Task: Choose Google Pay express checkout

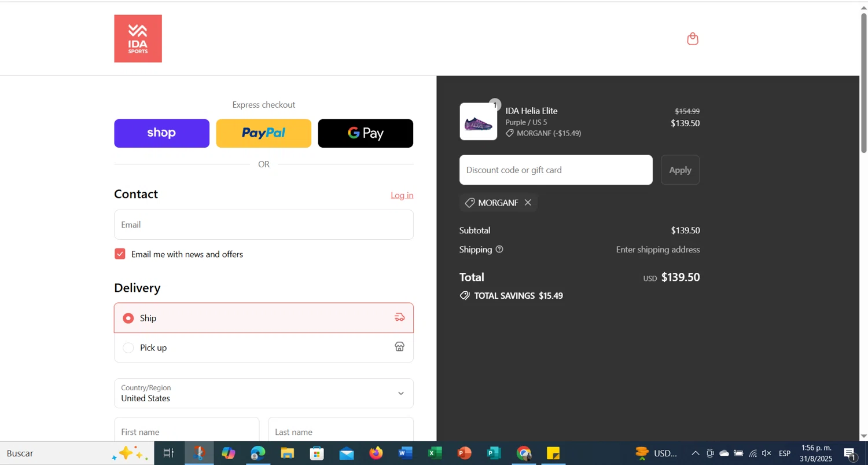Action: (365, 133)
